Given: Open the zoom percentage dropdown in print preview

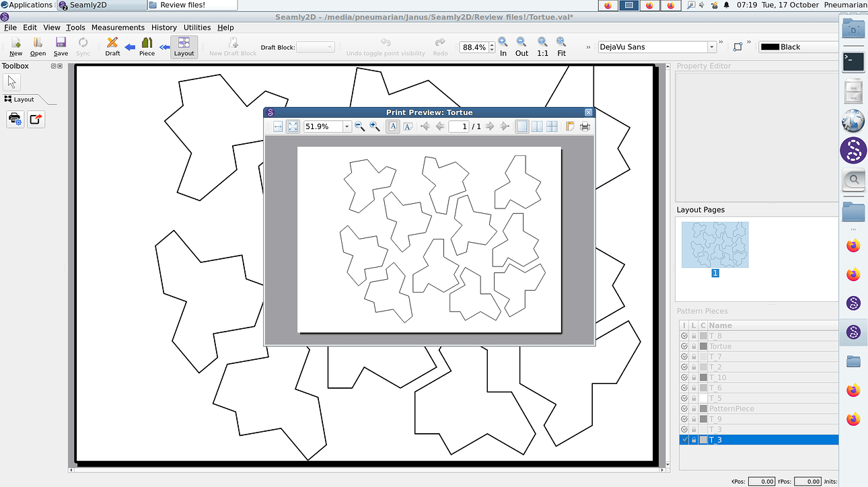Looking at the screenshot, I should [347, 126].
